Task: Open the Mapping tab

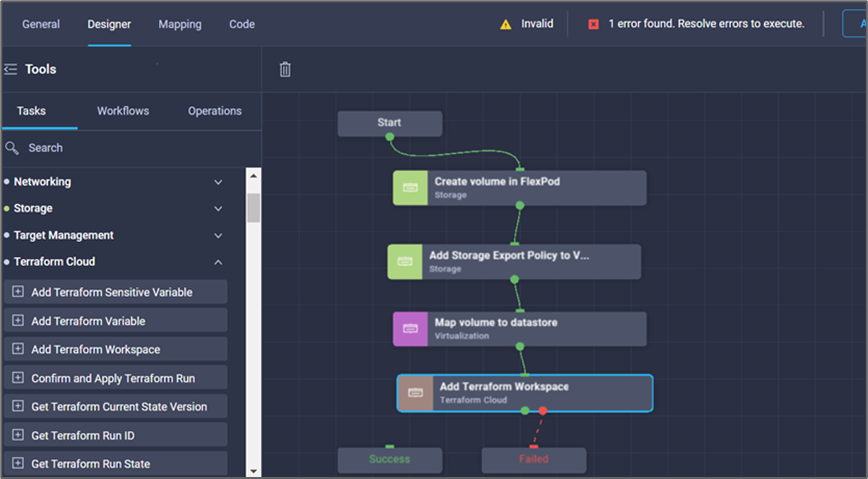Action: pyautogui.click(x=180, y=24)
